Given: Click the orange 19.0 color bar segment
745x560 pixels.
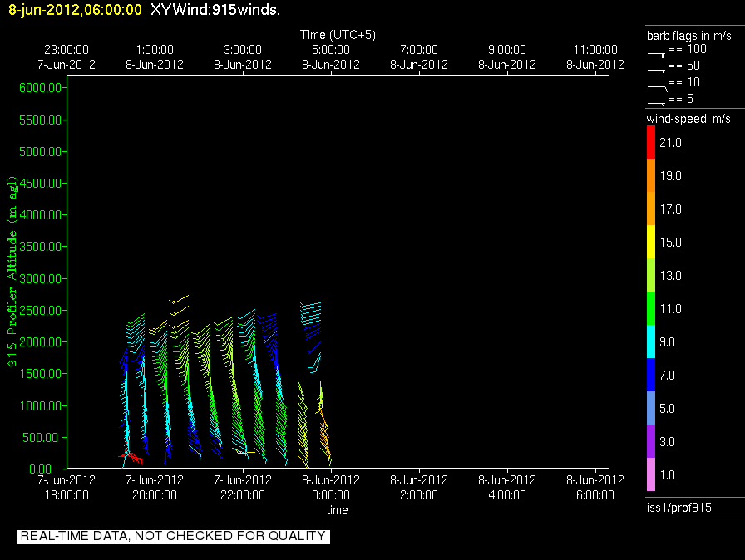Looking at the screenshot, I should click(650, 175).
